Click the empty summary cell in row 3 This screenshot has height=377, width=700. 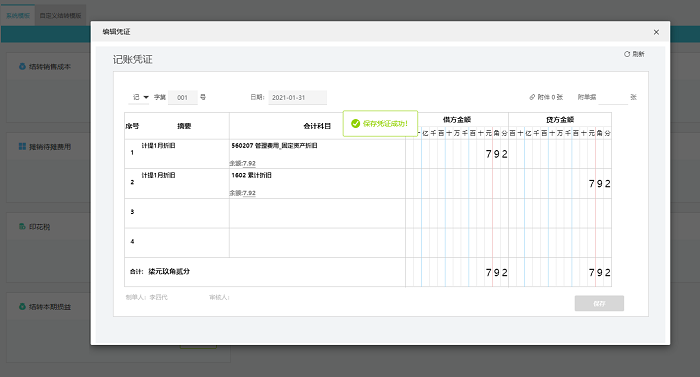pos(185,214)
